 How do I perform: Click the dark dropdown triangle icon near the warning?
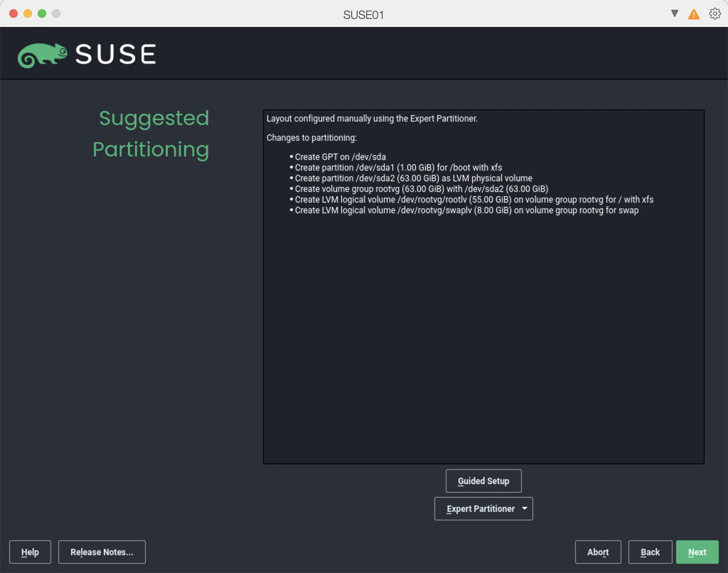click(674, 14)
